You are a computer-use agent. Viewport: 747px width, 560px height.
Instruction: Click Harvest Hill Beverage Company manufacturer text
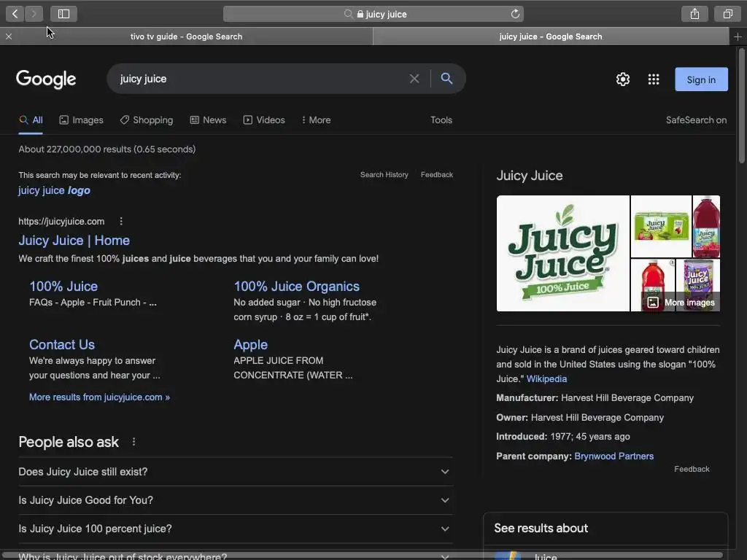[627, 398]
